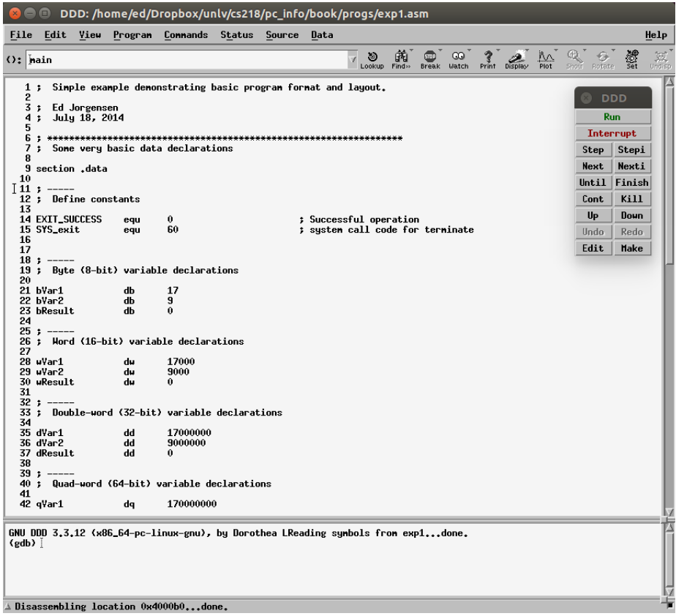Click the Plot graph icon

[546, 59]
